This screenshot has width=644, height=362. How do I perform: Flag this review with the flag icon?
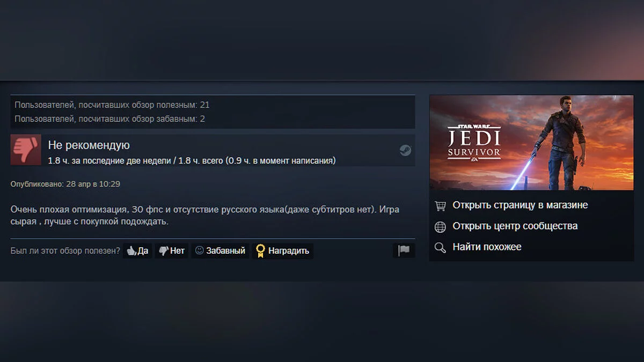point(404,250)
